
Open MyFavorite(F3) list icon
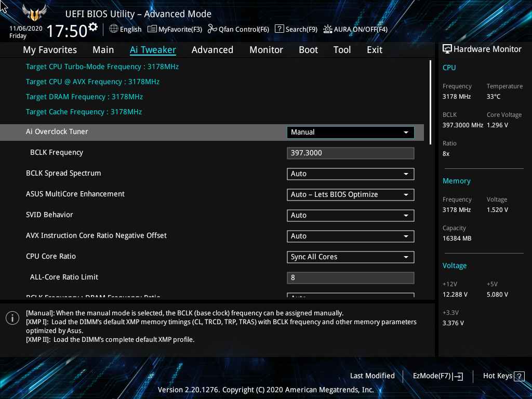coord(152,29)
